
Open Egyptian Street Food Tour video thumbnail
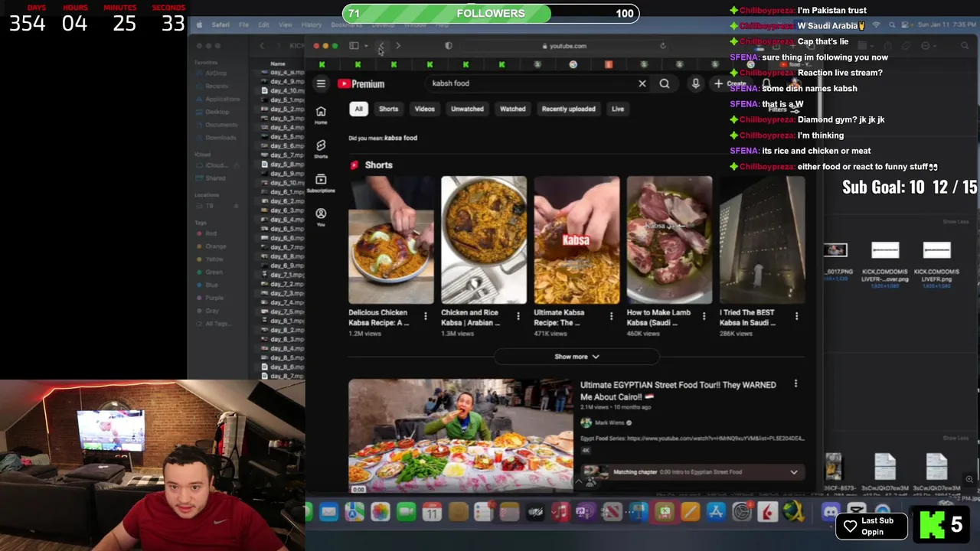tap(460, 435)
